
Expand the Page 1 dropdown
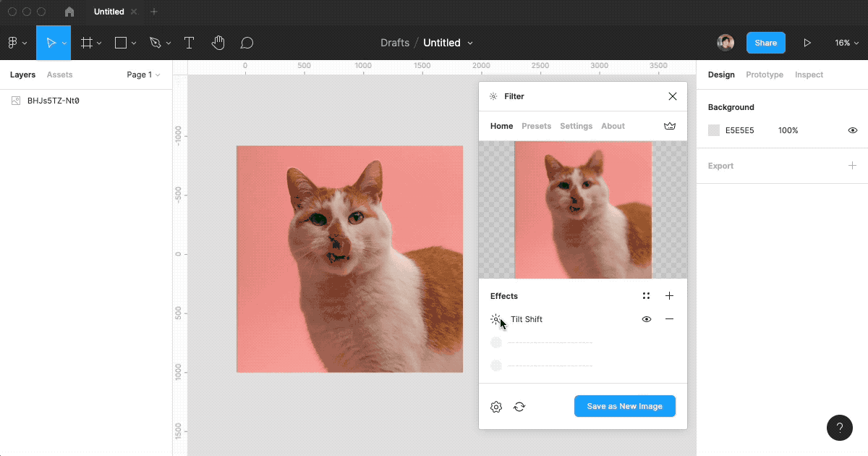click(x=143, y=75)
